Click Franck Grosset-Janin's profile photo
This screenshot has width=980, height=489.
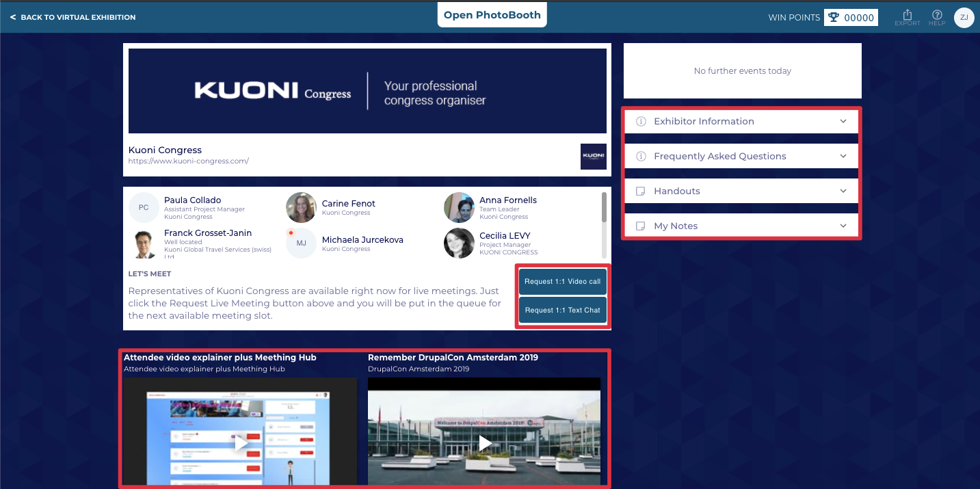click(x=144, y=243)
